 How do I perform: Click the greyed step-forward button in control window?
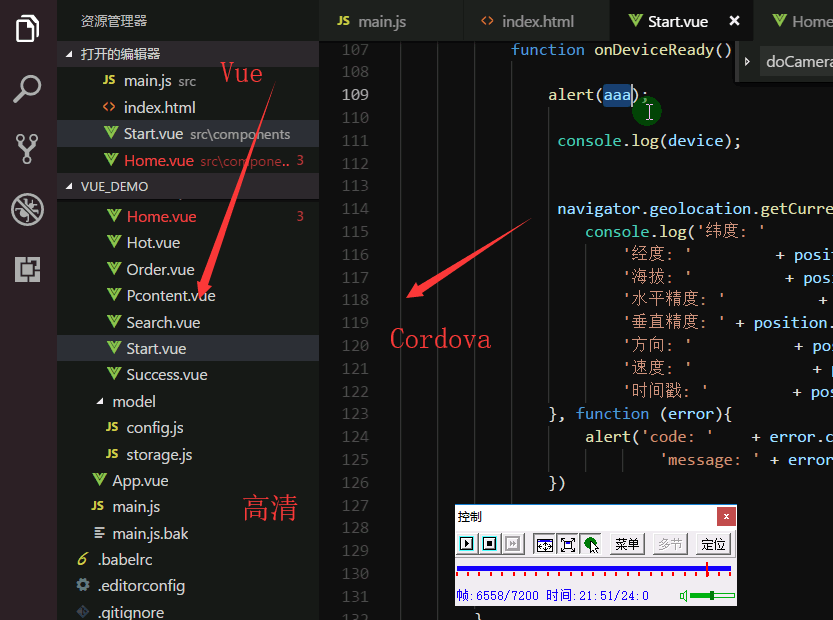pyautogui.click(x=513, y=543)
